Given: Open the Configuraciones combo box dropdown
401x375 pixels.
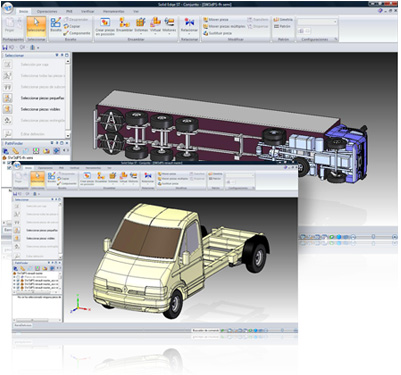Looking at the screenshot, I should click(x=335, y=22).
